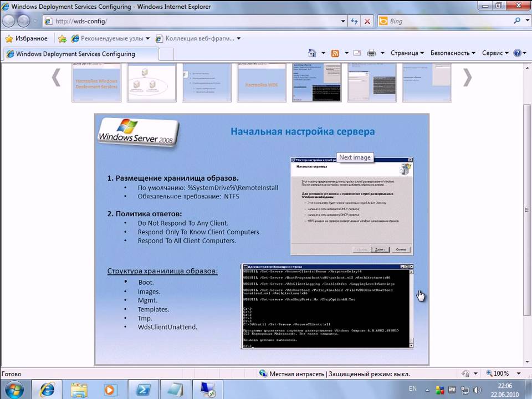Expand the RSS feeds dropdown arrow
Viewport: 532px width, 399px height.
[346, 53]
